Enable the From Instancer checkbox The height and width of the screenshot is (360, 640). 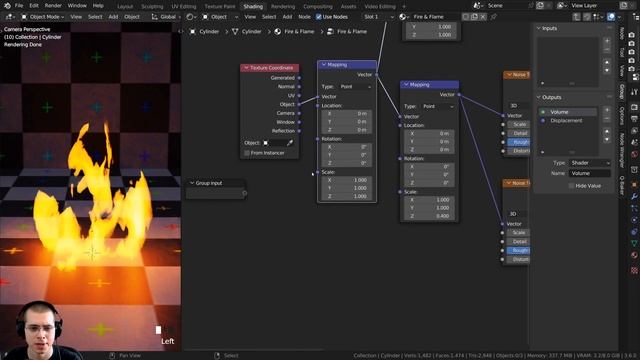(x=247, y=153)
